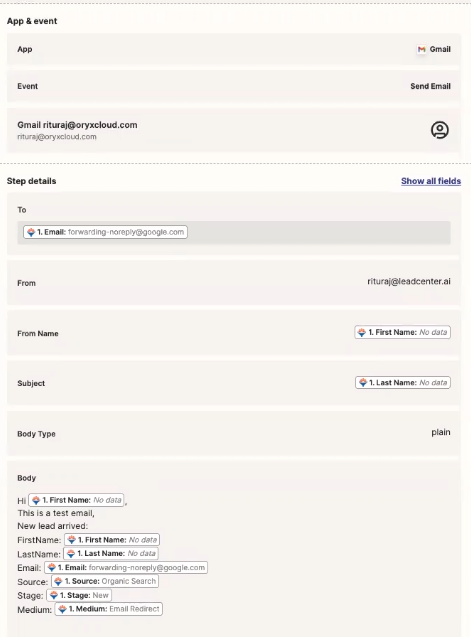Click icon on From Name's First Name pill
471x637 pixels.
[x=362, y=332]
